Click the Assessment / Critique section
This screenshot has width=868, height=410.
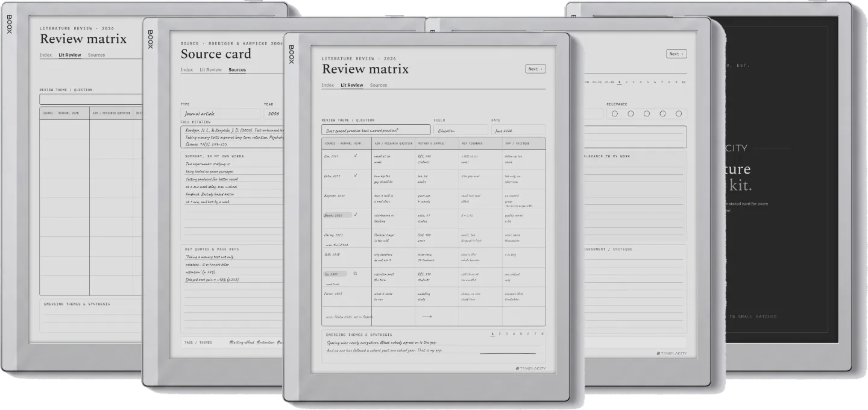tap(635, 289)
